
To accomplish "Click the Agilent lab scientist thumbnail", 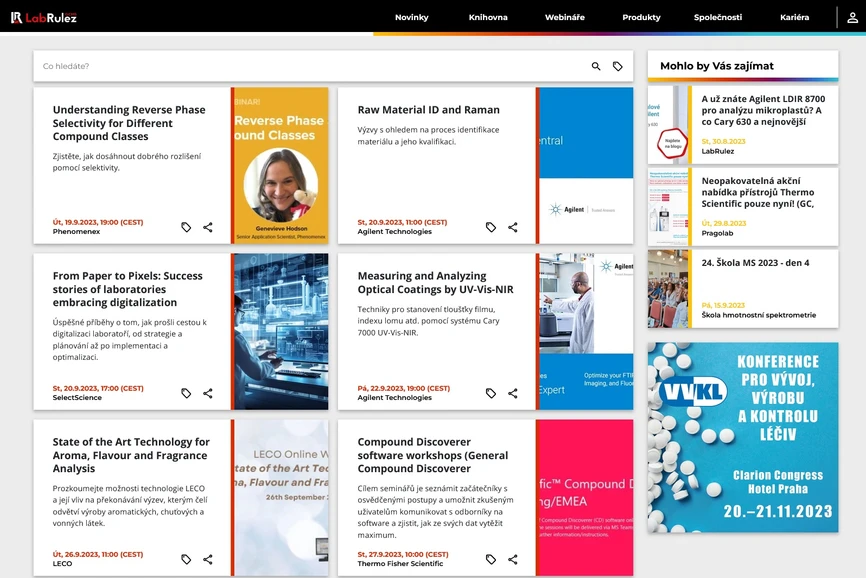I will [585, 331].
